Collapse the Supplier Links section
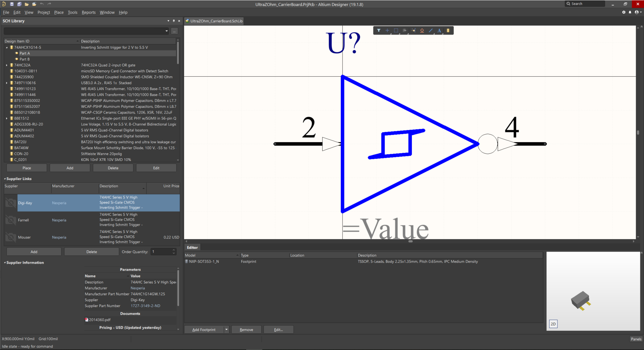 [5, 179]
